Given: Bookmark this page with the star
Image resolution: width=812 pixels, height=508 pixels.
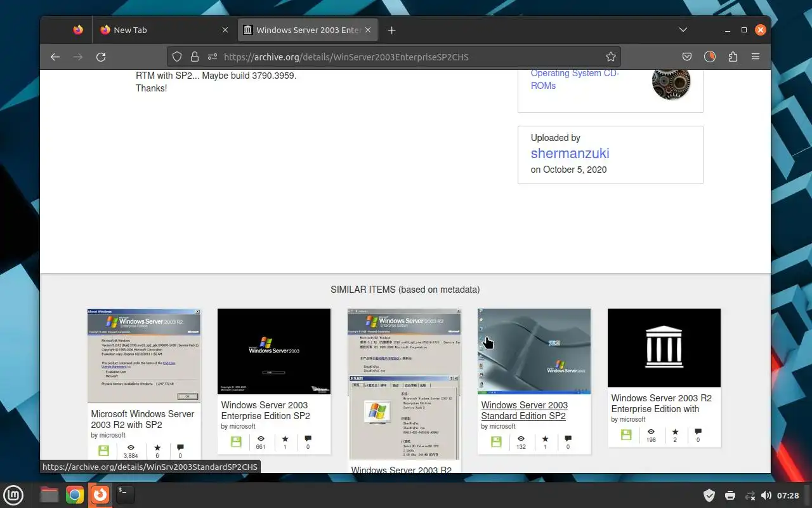Looking at the screenshot, I should pos(610,57).
